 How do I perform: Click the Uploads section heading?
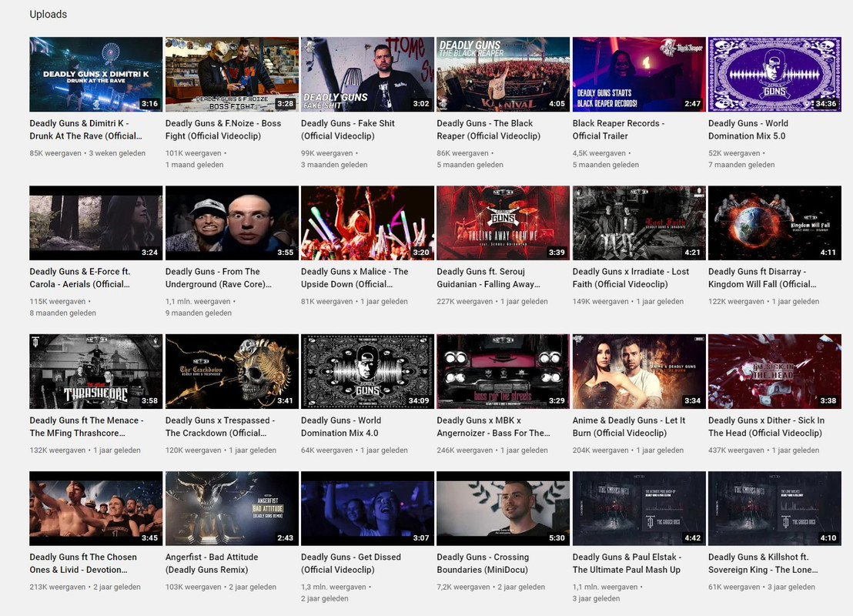click(49, 14)
